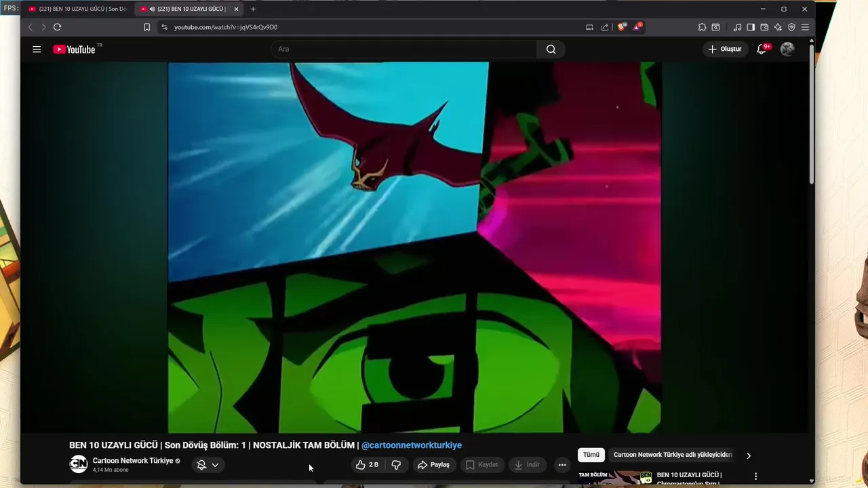Viewport: 868px width, 488px height.
Task: Click the İndir download button
Action: (527, 464)
